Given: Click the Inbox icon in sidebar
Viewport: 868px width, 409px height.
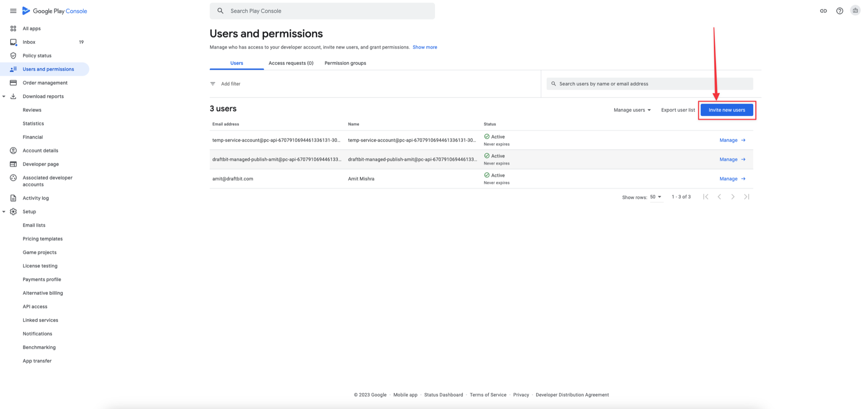Looking at the screenshot, I should [x=13, y=42].
